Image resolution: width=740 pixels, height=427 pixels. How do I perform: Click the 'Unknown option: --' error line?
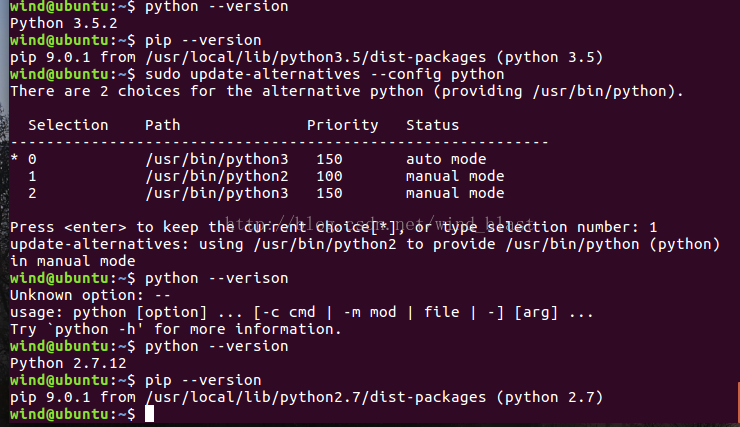pos(90,295)
